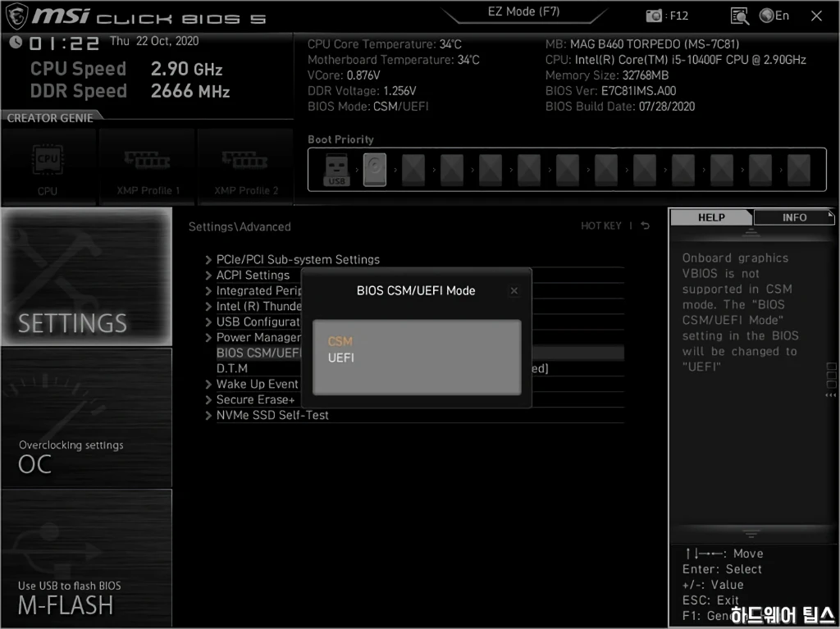Expand Wake Up Event entry
Viewport: 840px width, 629px height.
[x=252, y=384]
